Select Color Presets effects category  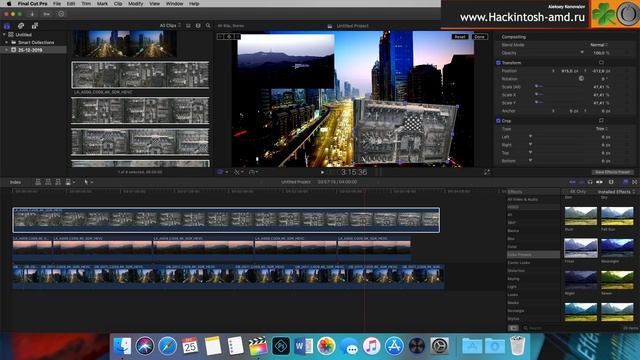(533, 255)
